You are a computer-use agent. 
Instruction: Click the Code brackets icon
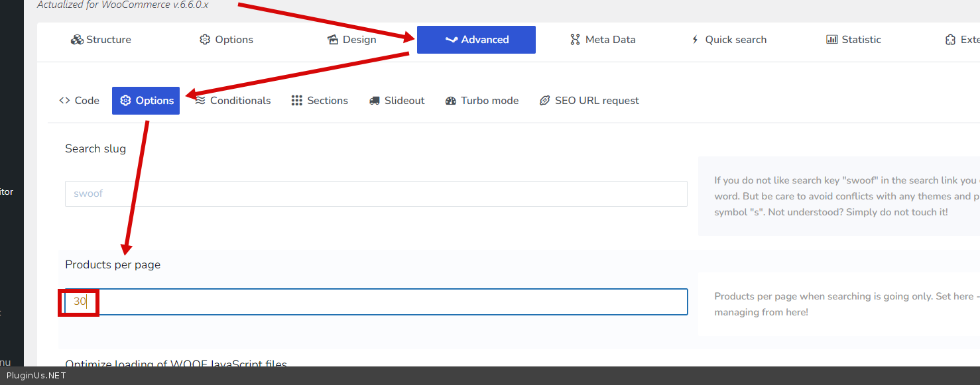[64, 101]
